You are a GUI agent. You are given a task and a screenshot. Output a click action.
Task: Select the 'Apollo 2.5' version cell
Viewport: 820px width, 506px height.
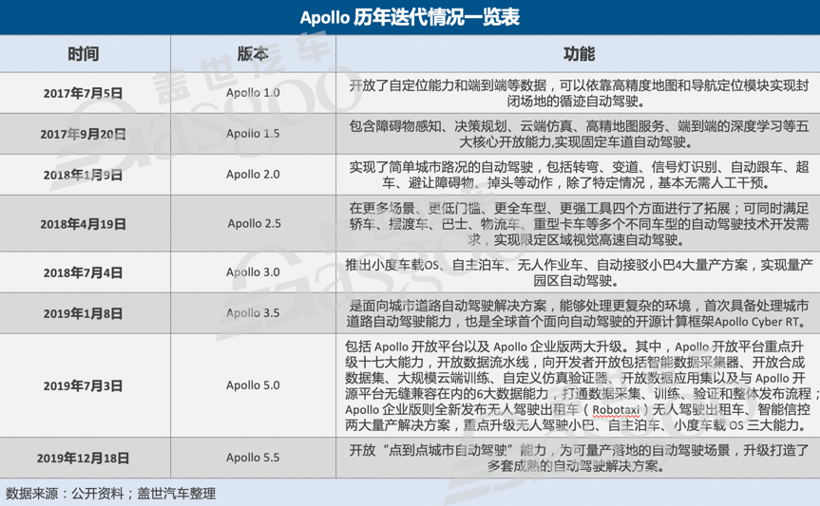point(254,223)
